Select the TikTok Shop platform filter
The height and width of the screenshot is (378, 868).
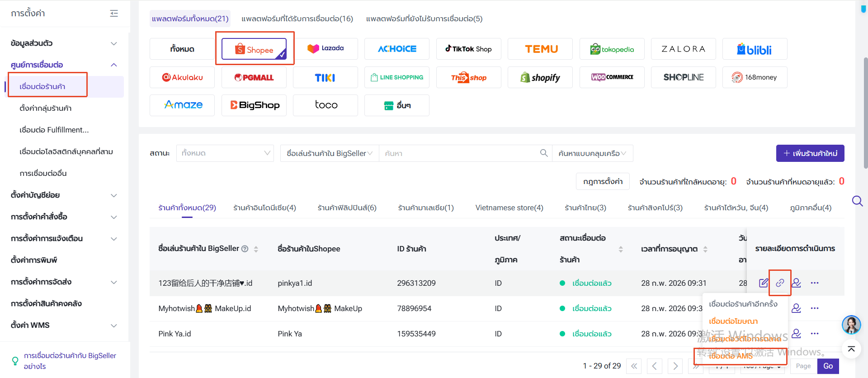[x=469, y=49]
